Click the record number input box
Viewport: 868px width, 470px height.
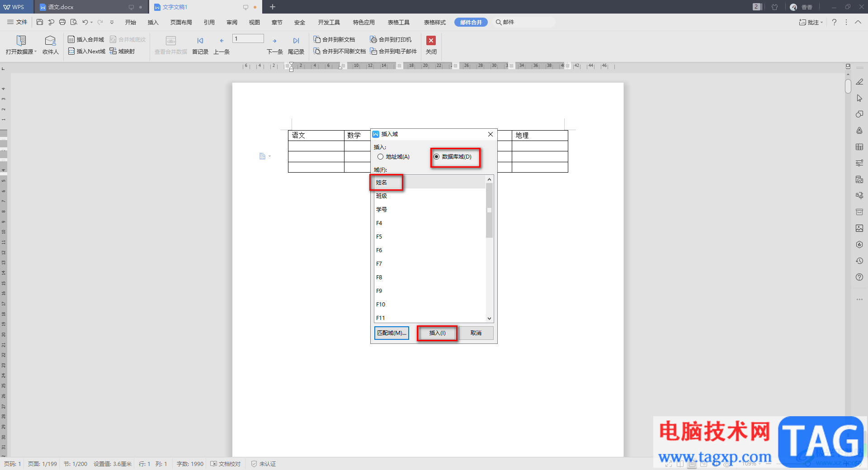(x=248, y=39)
